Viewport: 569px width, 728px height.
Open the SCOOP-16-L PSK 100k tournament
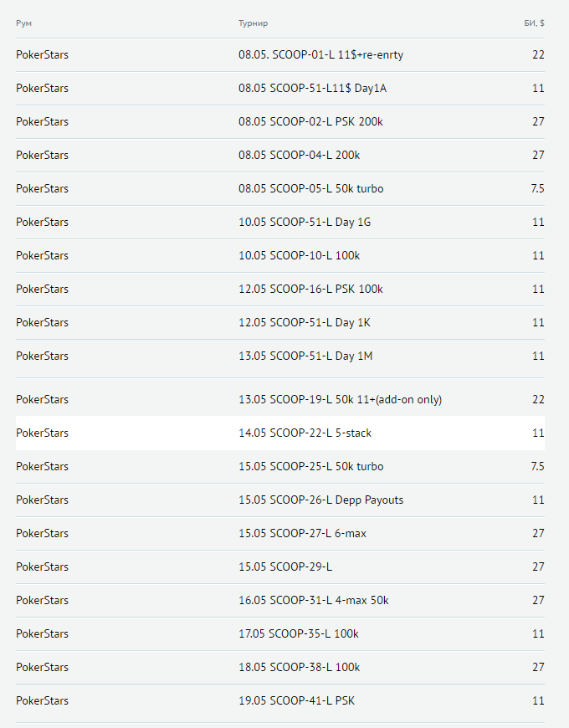pyautogui.click(x=310, y=290)
